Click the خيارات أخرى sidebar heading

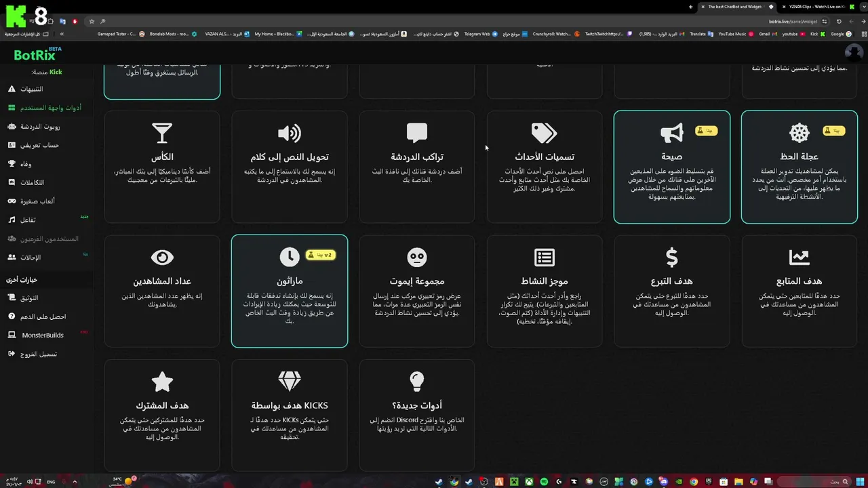click(x=22, y=280)
